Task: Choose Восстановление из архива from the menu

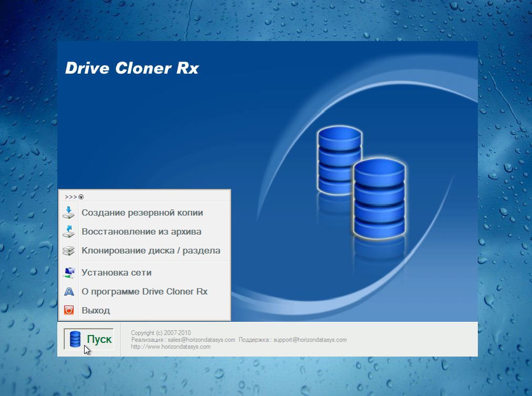Action: click(x=141, y=232)
